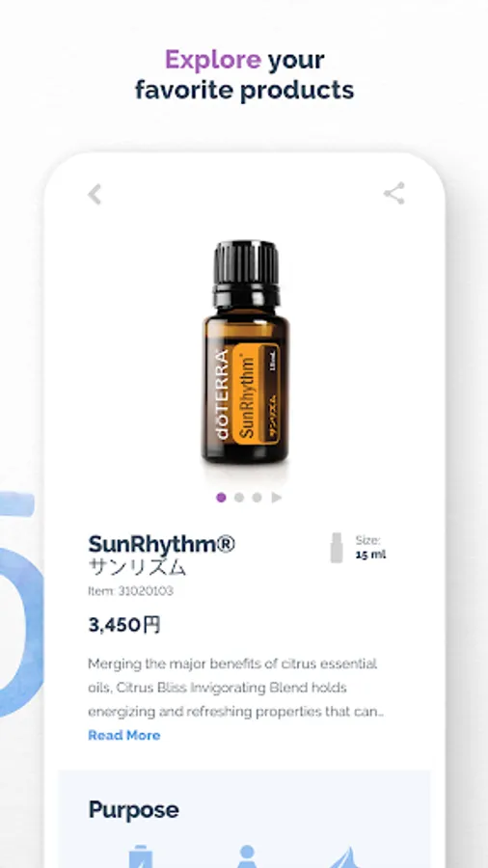Switch to third image carousel dot
Image resolution: width=488 pixels, height=868 pixels.
257,497
